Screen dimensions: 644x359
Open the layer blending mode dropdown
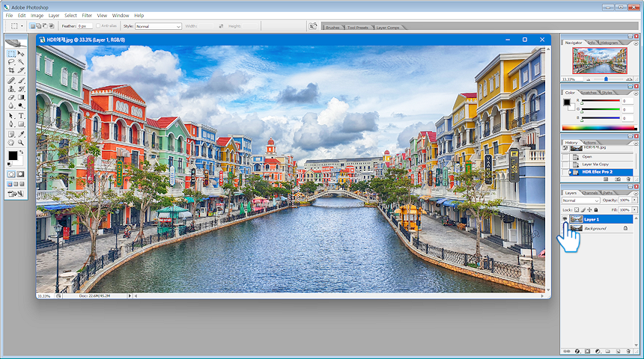tap(581, 200)
